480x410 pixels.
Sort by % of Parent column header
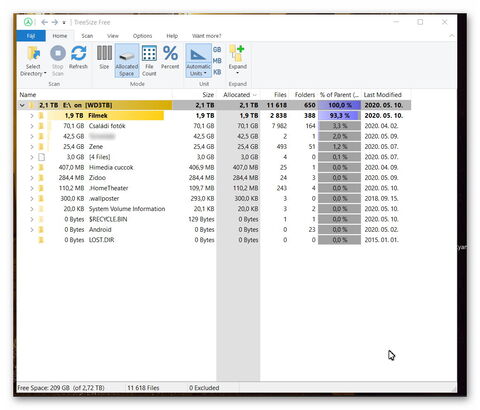(x=339, y=95)
